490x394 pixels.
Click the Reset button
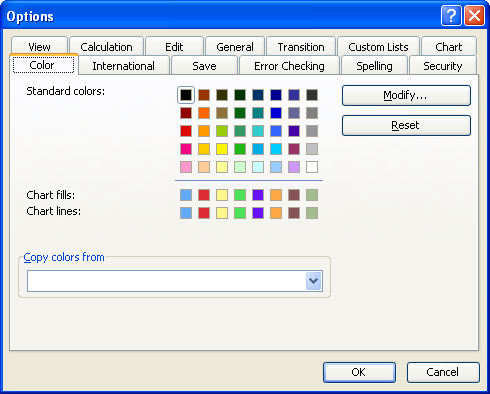point(406,125)
